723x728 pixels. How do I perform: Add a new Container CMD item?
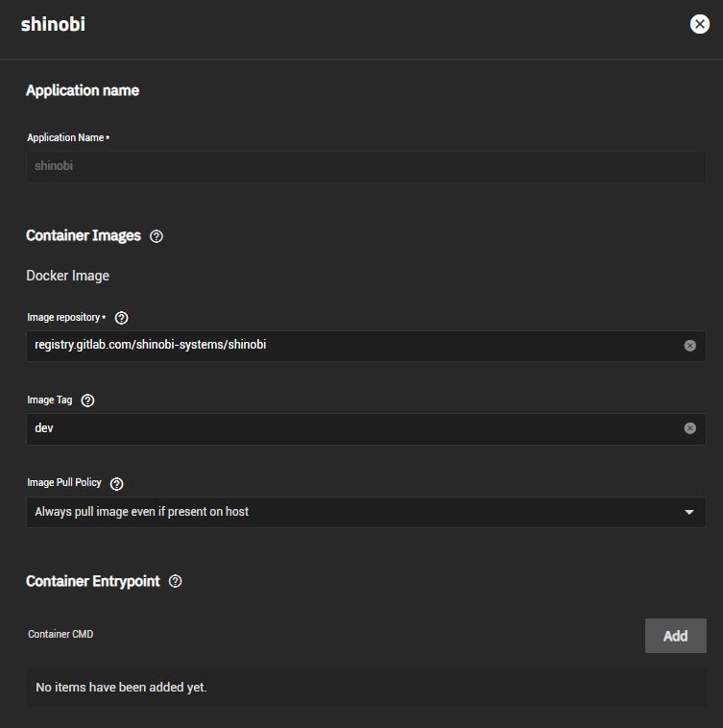[675, 636]
